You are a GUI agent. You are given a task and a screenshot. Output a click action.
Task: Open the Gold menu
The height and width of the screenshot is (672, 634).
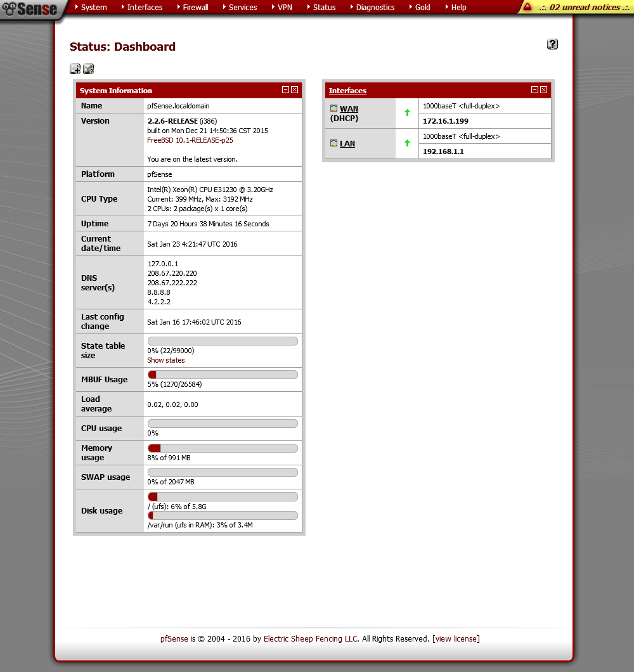click(x=420, y=7)
